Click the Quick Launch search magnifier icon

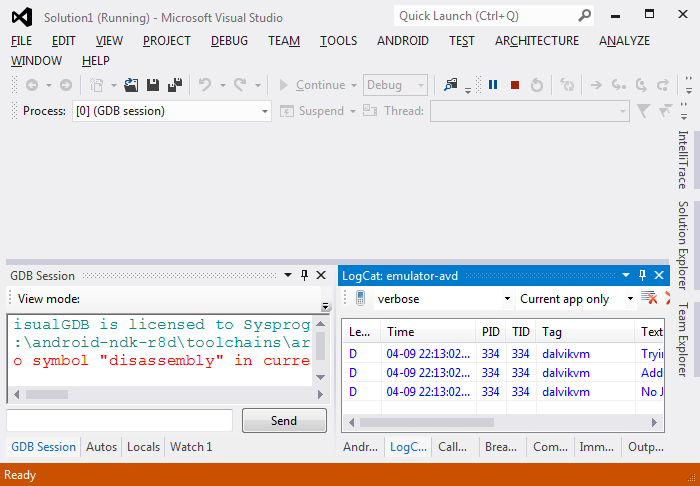[x=584, y=16]
